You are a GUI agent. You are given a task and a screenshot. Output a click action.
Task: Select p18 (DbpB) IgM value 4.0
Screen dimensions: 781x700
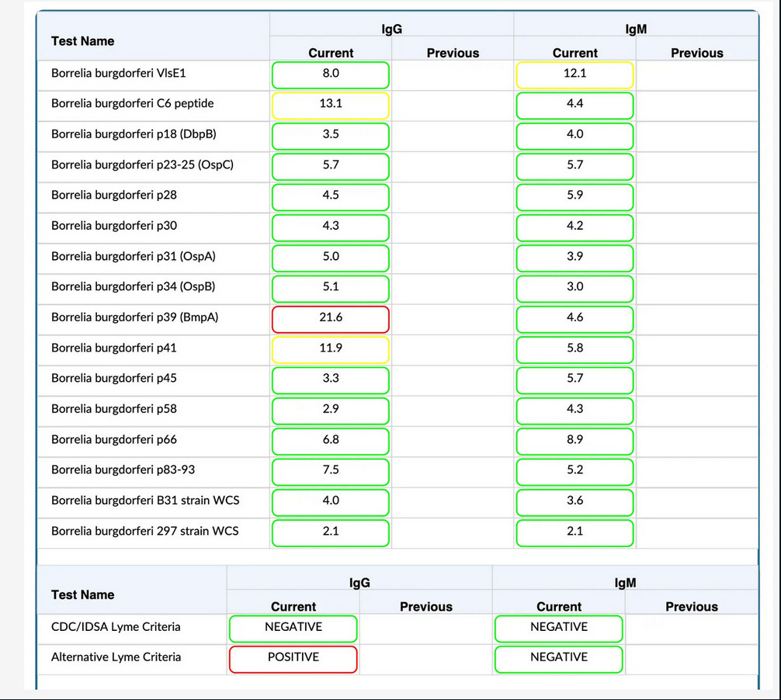pyautogui.click(x=574, y=137)
